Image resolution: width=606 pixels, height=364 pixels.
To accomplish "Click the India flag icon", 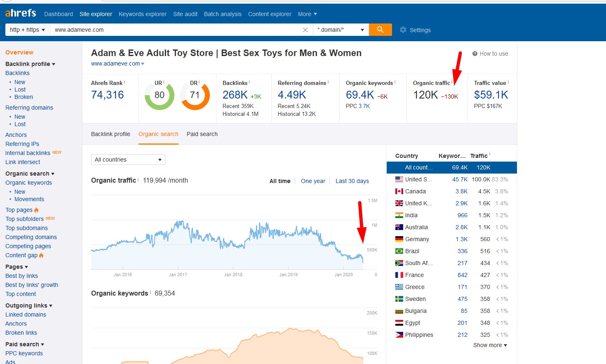I will pos(399,215).
